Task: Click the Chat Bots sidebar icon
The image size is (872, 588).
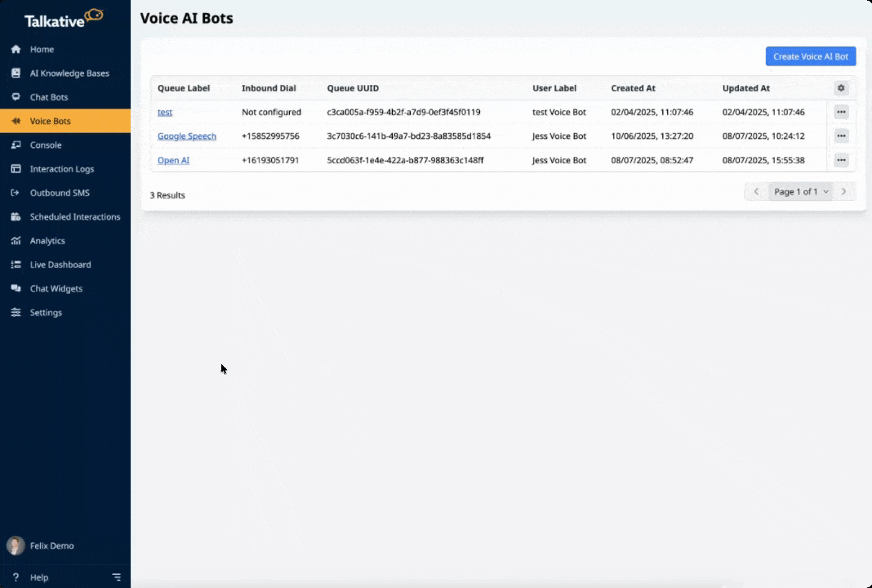Action: tap(16, 97)
